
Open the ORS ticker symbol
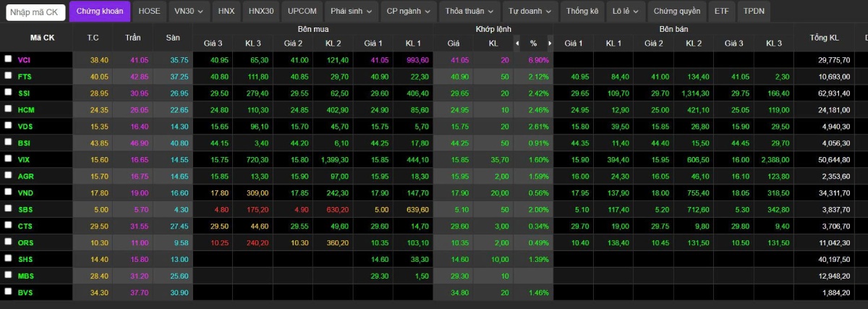(25, 242)
